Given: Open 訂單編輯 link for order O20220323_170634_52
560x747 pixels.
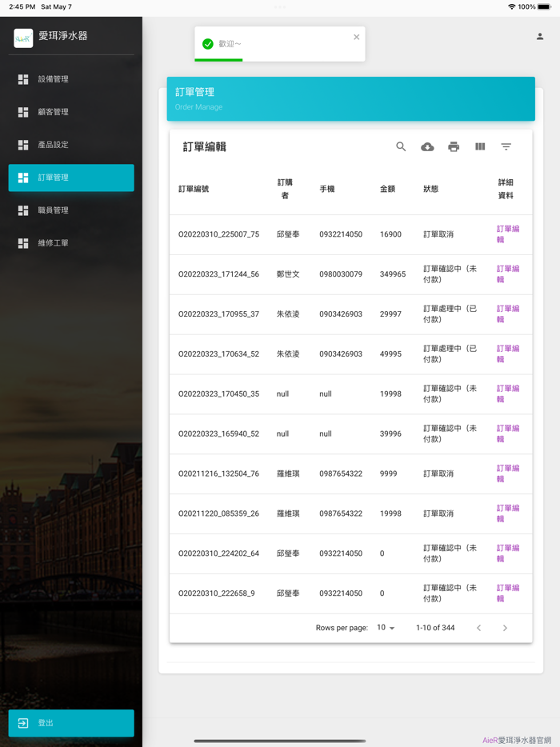Looking at the screenshot, I should point(508,354).
